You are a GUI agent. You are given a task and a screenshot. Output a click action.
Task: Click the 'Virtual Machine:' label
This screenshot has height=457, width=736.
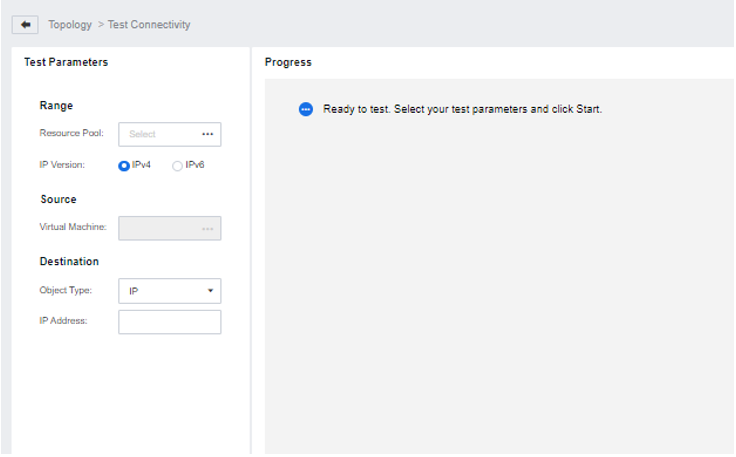[x=73, y=227]
